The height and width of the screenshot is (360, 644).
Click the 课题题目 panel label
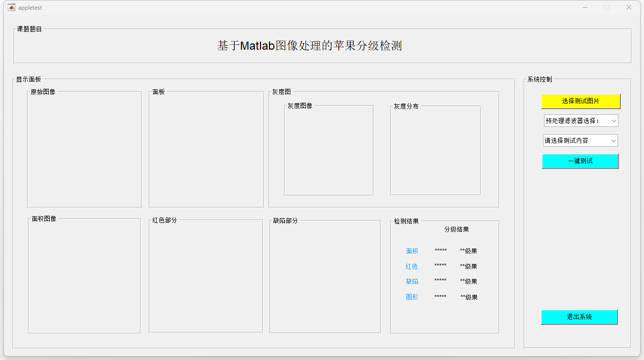(29, 29)
